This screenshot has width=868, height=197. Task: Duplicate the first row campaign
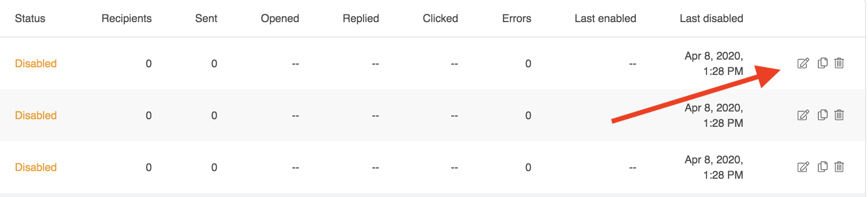coord(823,63)
